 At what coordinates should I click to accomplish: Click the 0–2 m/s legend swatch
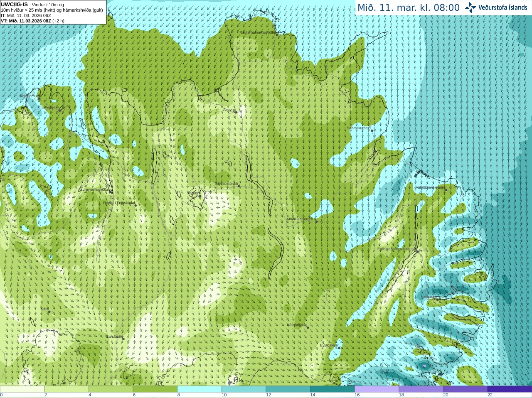pos(22,389)
